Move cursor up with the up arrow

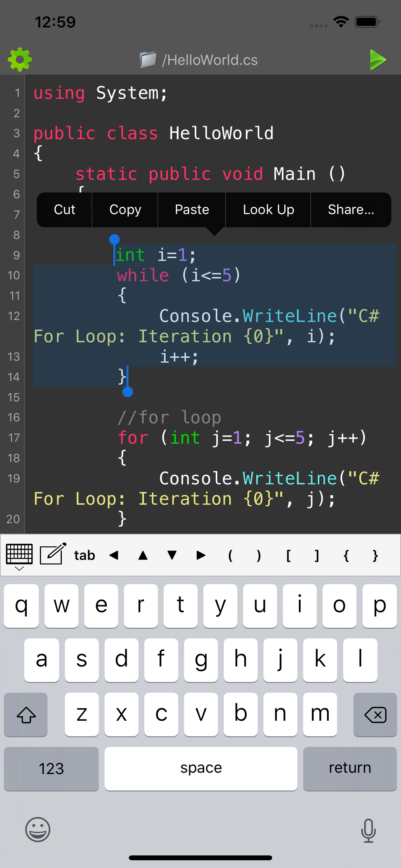click(x=143, y=555)
